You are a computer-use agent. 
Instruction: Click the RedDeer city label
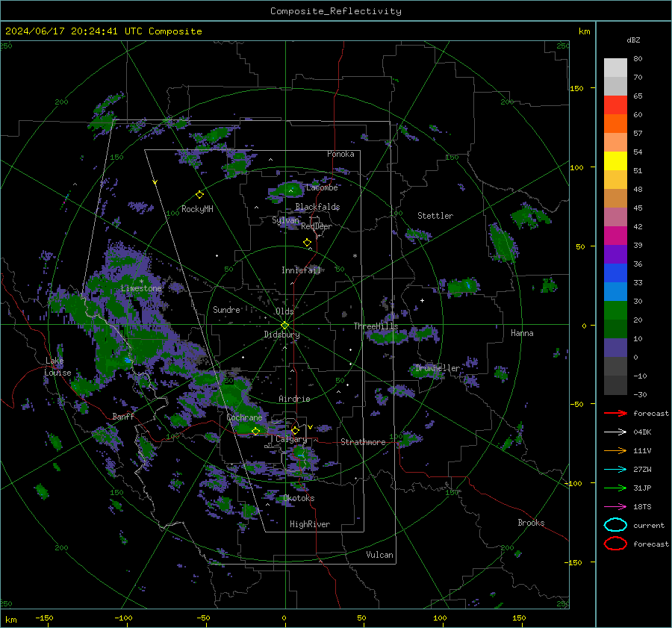[x=317, y=226]
